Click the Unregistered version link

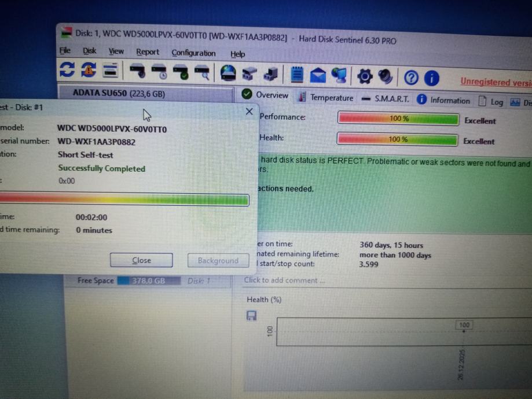click(496, 82)
